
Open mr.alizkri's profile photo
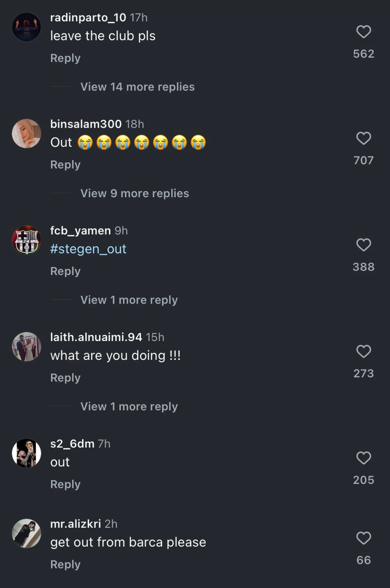26,533
